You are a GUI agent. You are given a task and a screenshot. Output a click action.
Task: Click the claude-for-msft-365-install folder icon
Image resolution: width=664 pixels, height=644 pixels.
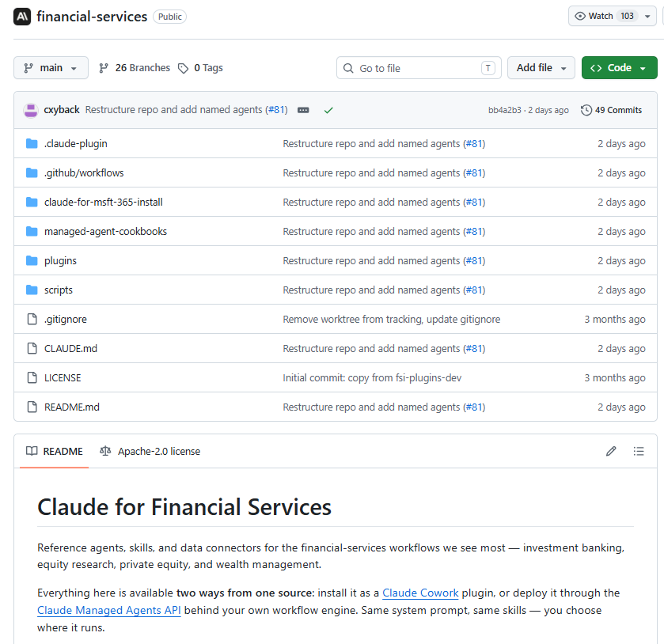[x=32, y=202]
